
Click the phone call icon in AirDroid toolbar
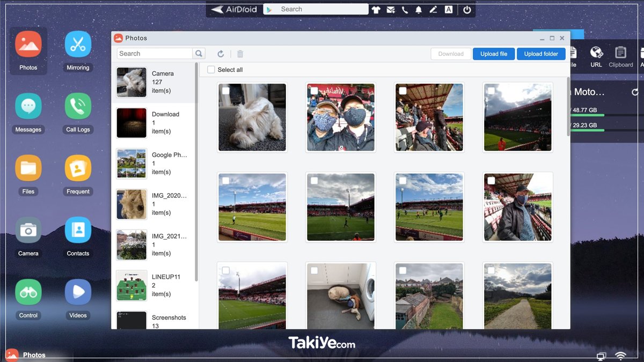[405, 10]
